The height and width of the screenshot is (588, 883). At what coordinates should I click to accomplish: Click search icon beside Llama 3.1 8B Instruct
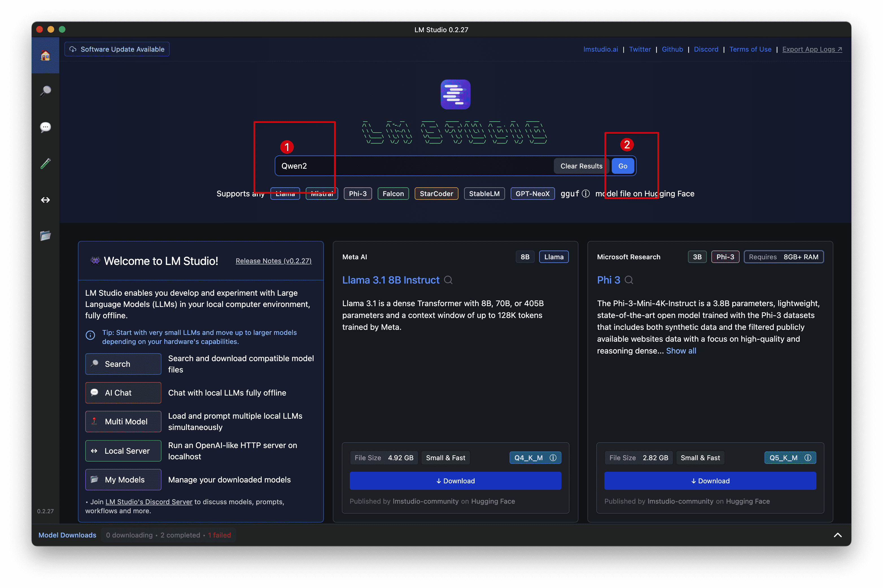coord(448,280)
